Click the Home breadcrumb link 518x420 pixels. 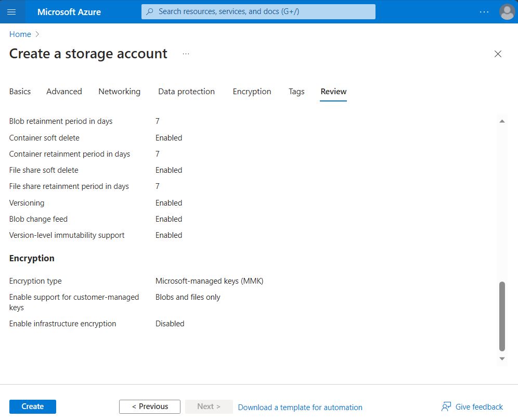point(20,34)
